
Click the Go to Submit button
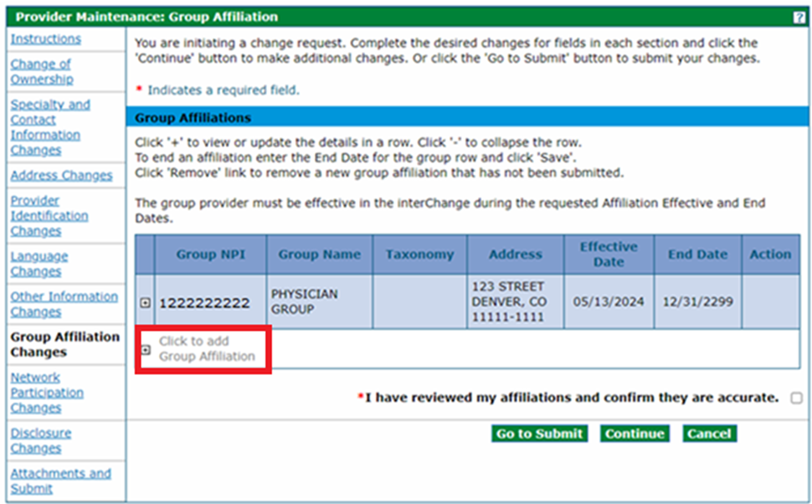539,434
